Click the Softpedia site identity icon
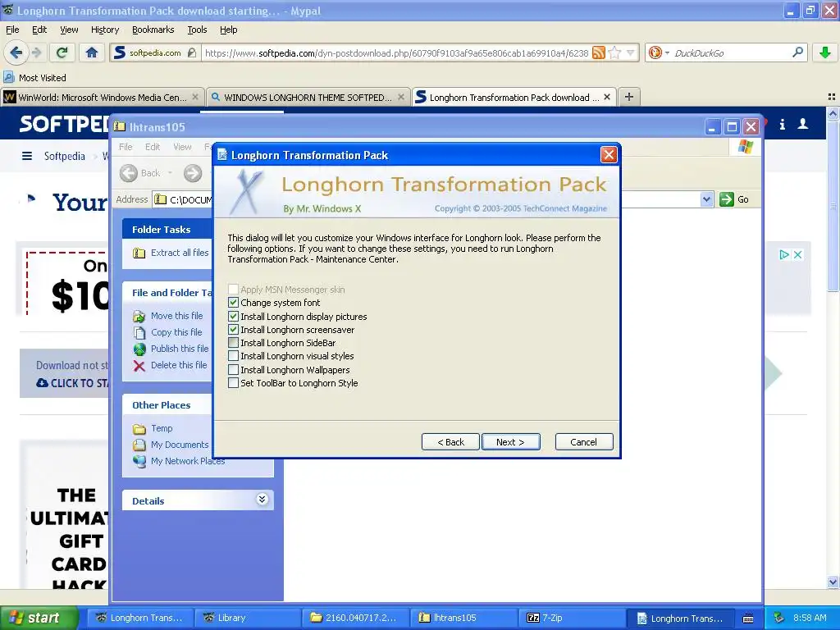Screen dimensions: 840x630 click(x=120, y=52)
